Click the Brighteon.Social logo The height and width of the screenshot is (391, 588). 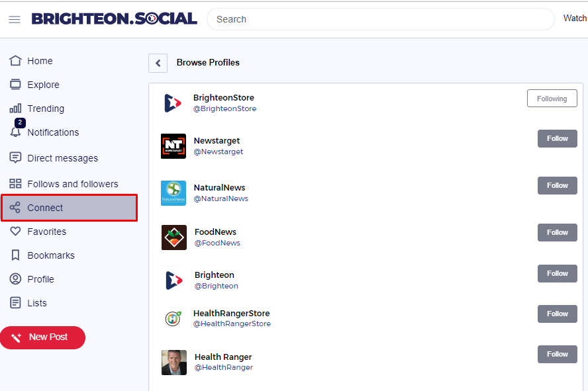tap(115, 19)
